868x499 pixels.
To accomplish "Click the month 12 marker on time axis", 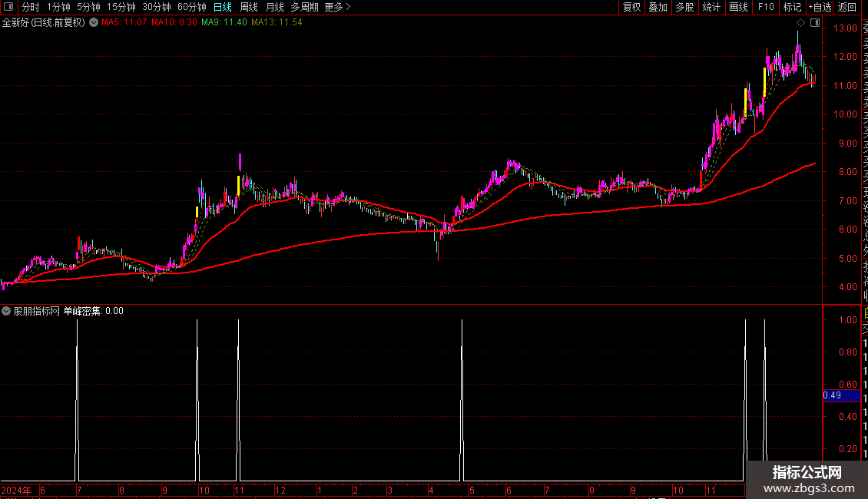I will pyautogui.click(x=280, y=490).
